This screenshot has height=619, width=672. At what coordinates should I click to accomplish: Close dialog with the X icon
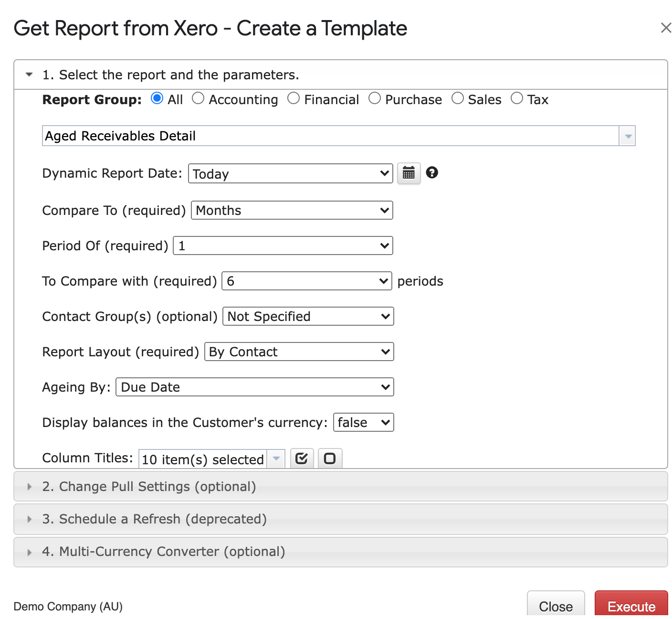pyautogui.click(x=666, y=28)
